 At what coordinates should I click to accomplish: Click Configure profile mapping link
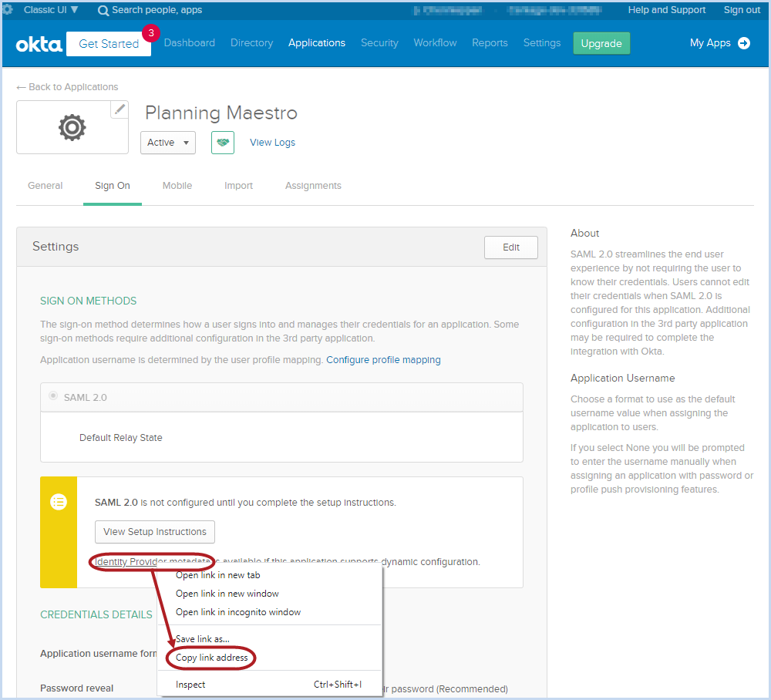tap(383, 360)
